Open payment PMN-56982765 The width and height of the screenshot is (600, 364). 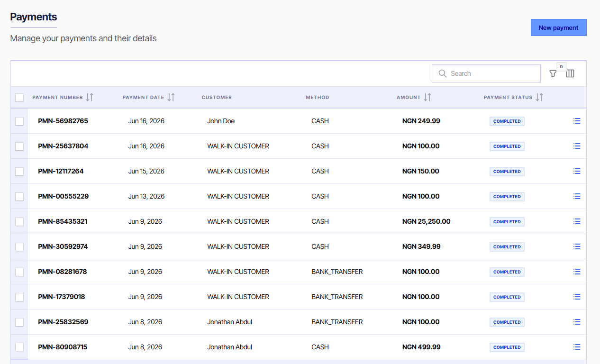63,121
